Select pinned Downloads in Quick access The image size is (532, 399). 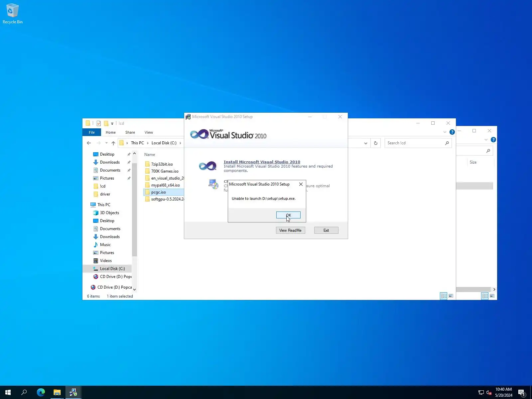[x=110, y=162]
